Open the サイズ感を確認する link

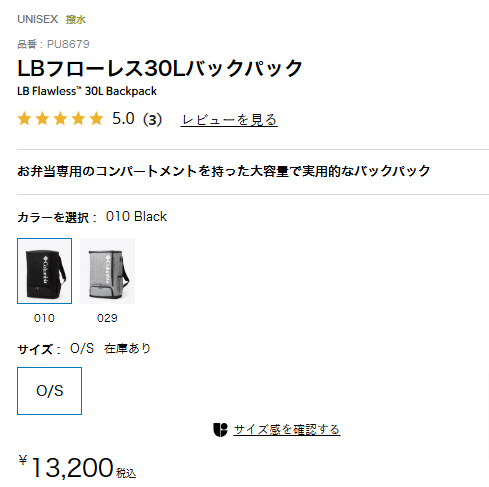(x=287, y=429)
